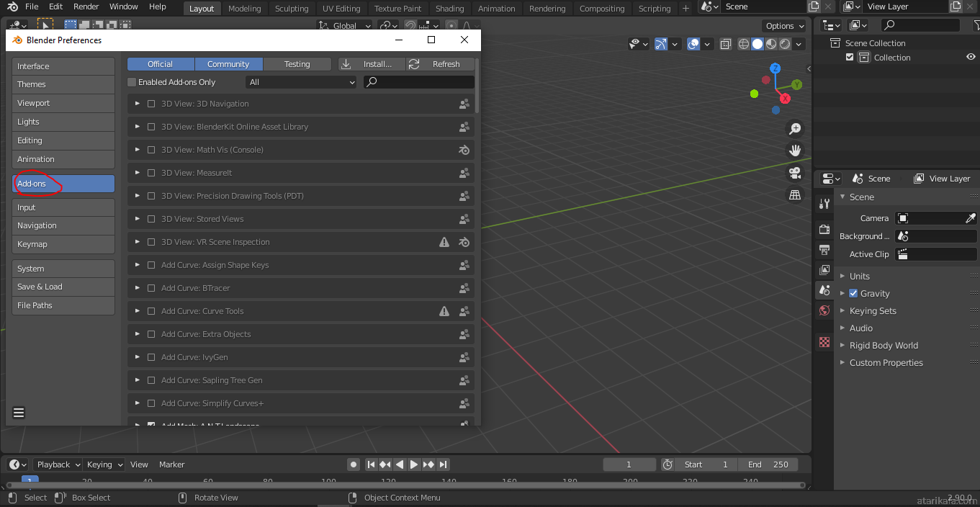The image size is (980, 507).
Task: Toggle the Official add-ons filter
Action: click(161, 64)
